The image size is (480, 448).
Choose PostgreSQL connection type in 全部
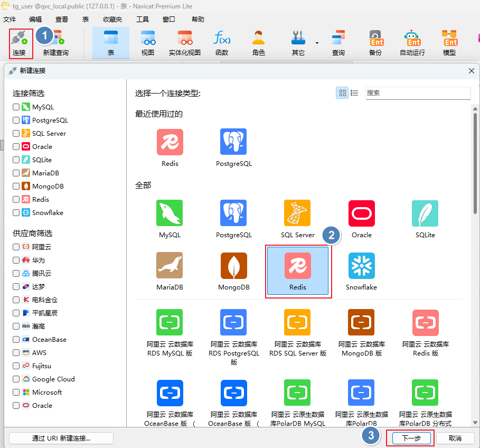click(233, 219)
